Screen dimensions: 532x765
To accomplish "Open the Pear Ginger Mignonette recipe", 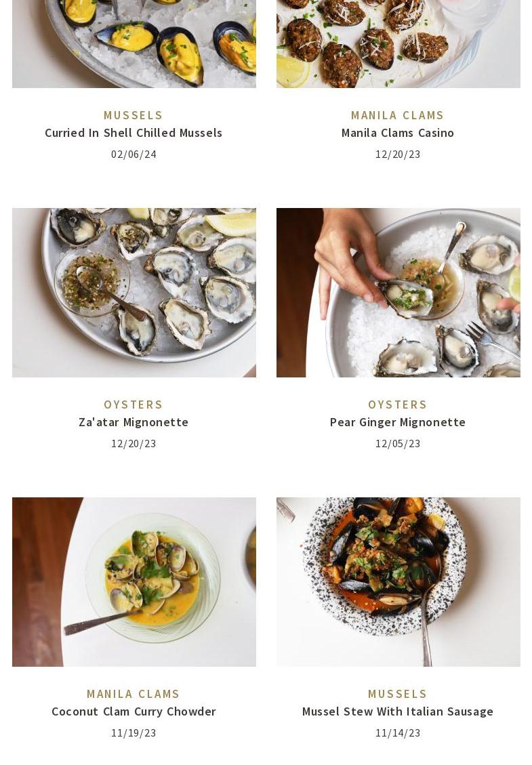I will [x=397, y=422].
